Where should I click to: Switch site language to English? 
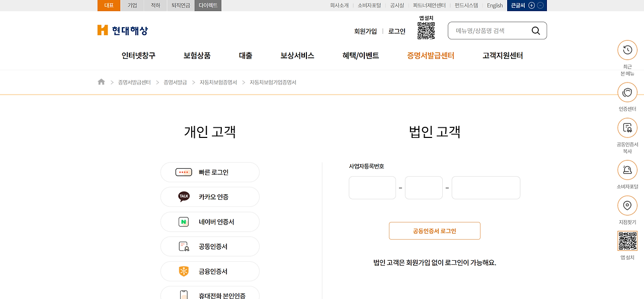click(x=495, y=6)
